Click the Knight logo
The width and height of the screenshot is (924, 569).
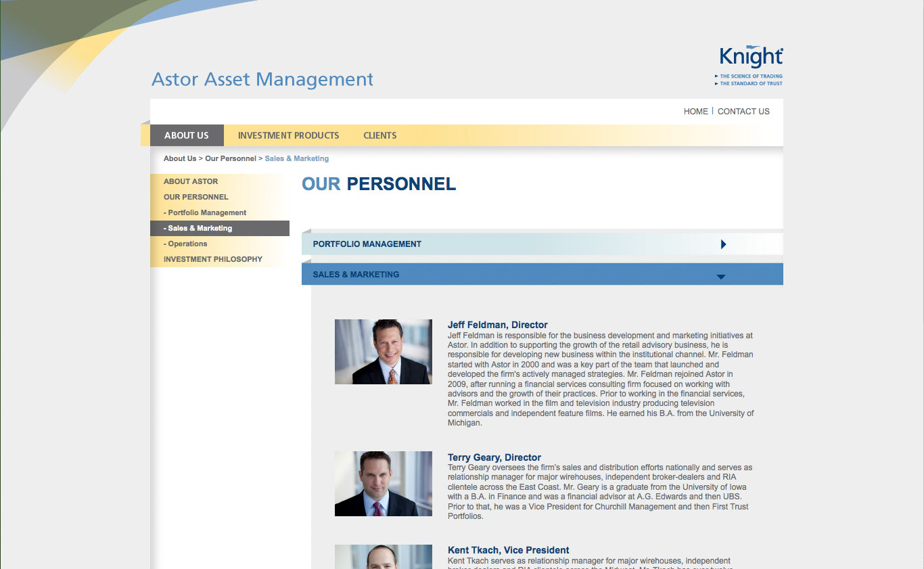point(749,65)
